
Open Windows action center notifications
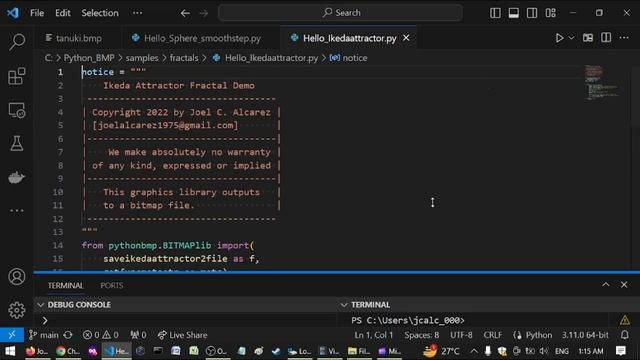click(x=621, y=351)
